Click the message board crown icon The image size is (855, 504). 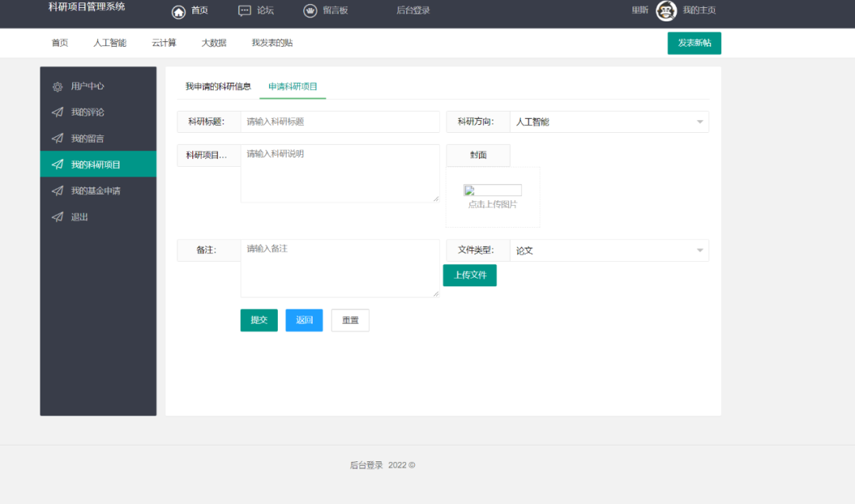[x=310, y=11]
